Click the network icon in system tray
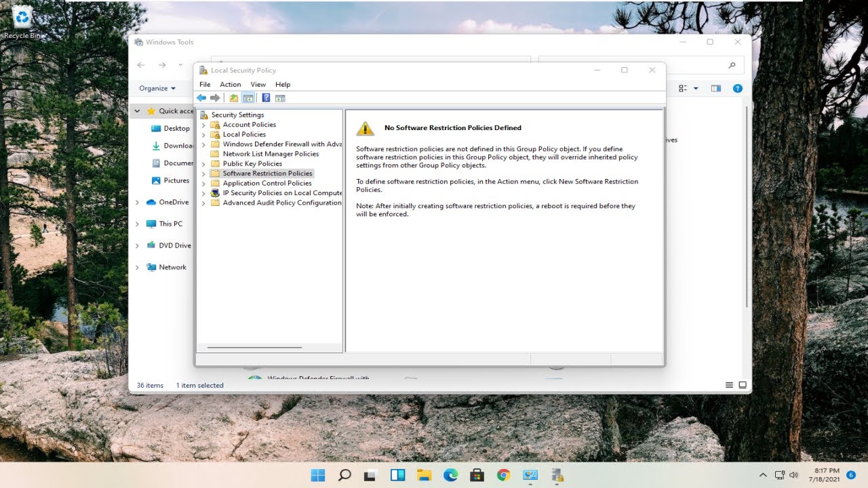The height and width of the screenshot is (488, 868). (780, 475)
